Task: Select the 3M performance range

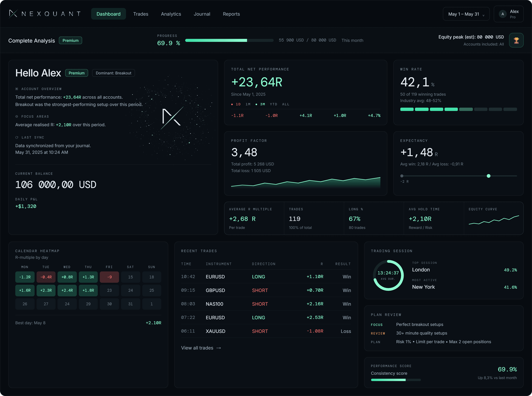Action: coord(260,104)
